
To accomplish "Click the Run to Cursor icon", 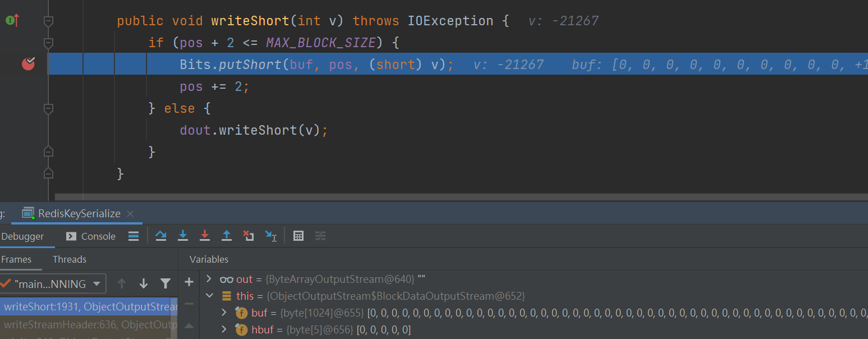I will [x=271, y=236].
